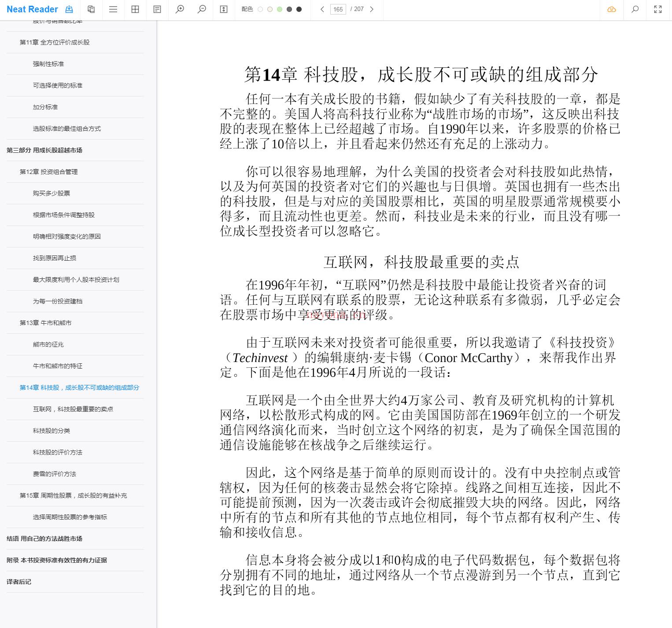The image size is (672, 628).
Task: Open the search magnifier icon
Action: coord(635,9)
